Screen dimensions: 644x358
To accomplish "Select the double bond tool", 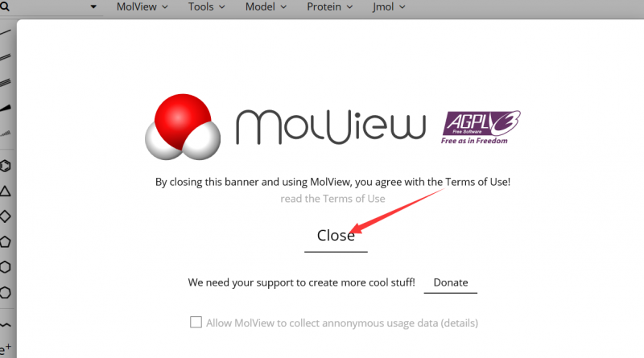I will point(5,57).
